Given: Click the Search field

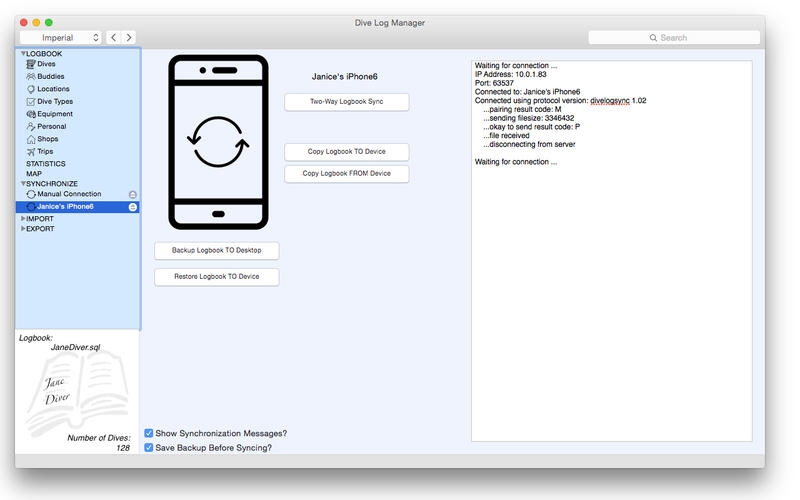Looking at the screenshot, I should [673, 38].
